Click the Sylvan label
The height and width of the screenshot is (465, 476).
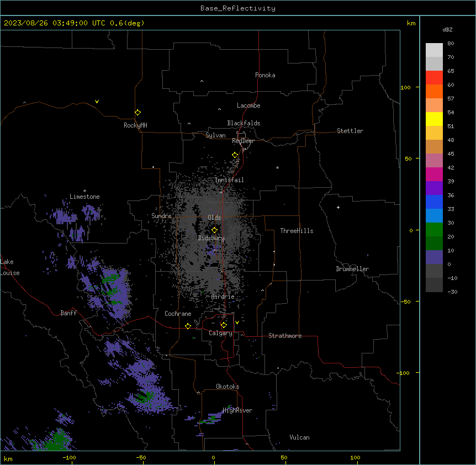click(215, 135)
